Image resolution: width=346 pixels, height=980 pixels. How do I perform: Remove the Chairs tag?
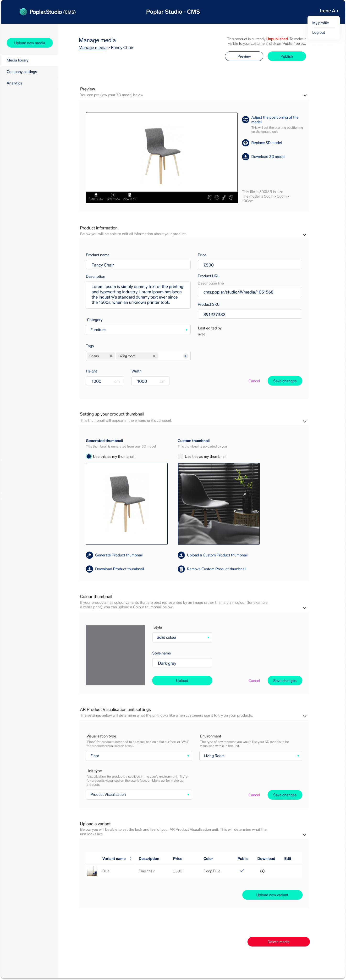111,356
